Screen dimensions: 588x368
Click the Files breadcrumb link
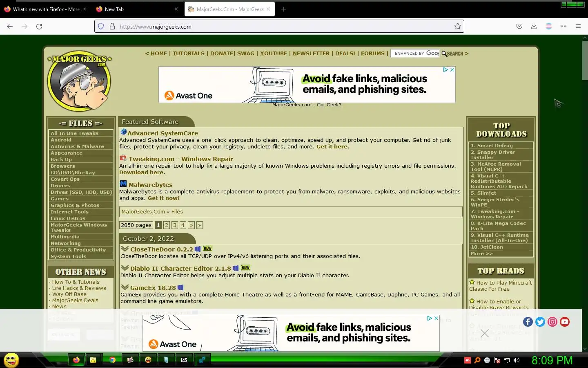(177, 212)
